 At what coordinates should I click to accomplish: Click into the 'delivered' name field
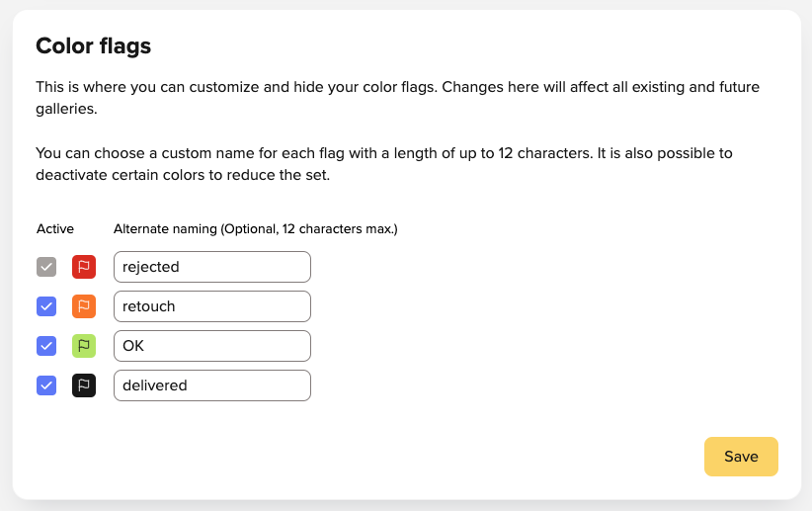[x=212, y=385]
